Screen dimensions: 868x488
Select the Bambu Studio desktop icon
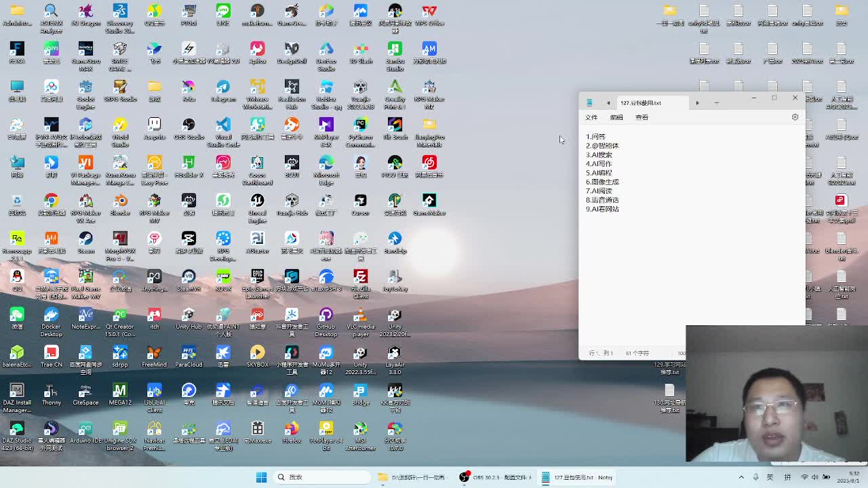coord(395,56)
